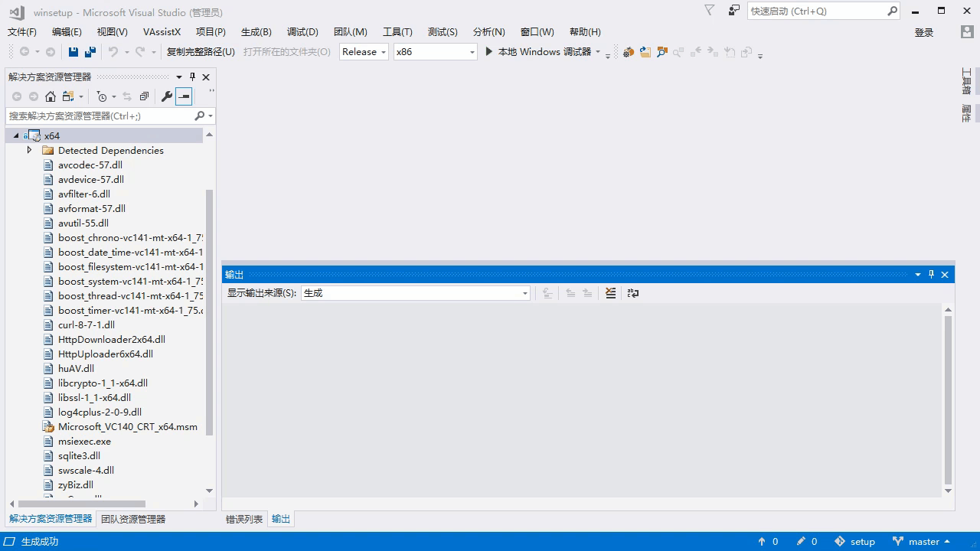Switch to the 团队资源管理器 tab

tap(133, 520)
